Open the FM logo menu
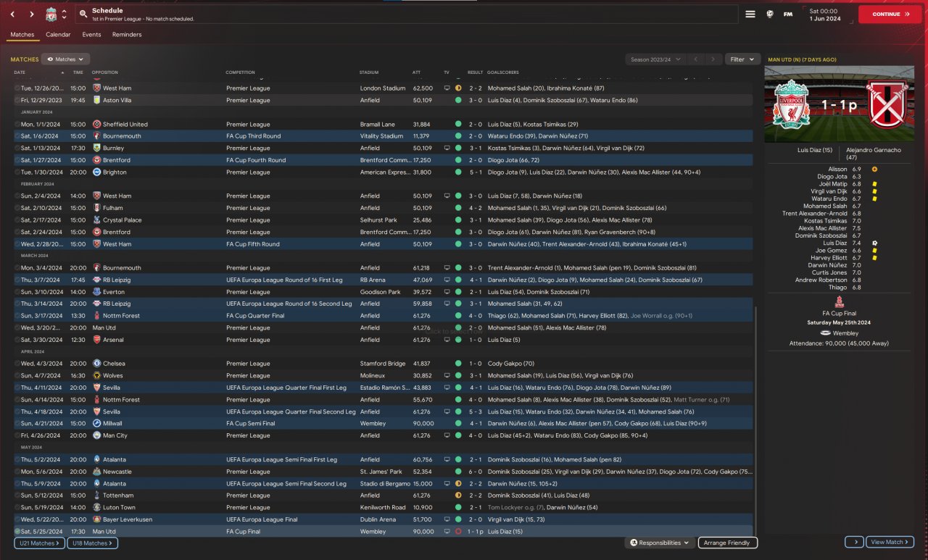 [788, 14]
